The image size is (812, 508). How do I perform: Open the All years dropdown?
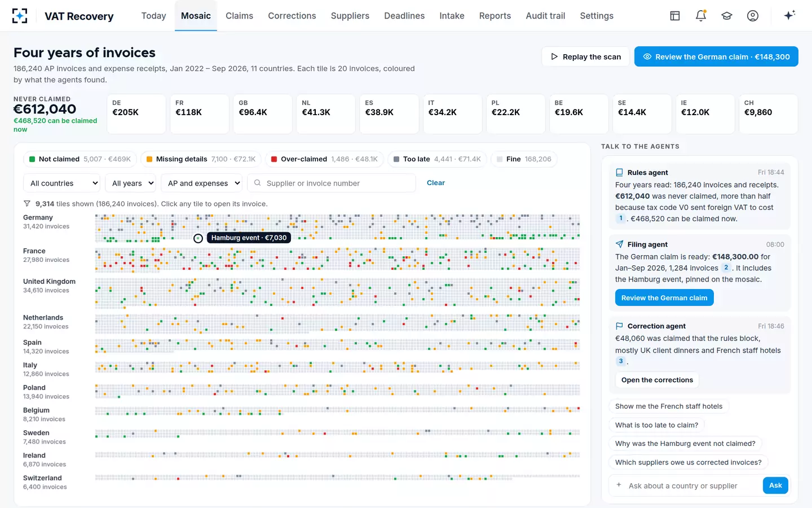130,183
